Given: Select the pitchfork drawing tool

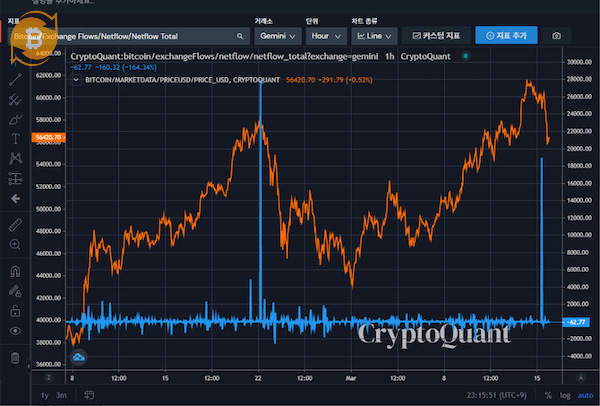Looking at the screenshot, I should click(x=15, y=99).
